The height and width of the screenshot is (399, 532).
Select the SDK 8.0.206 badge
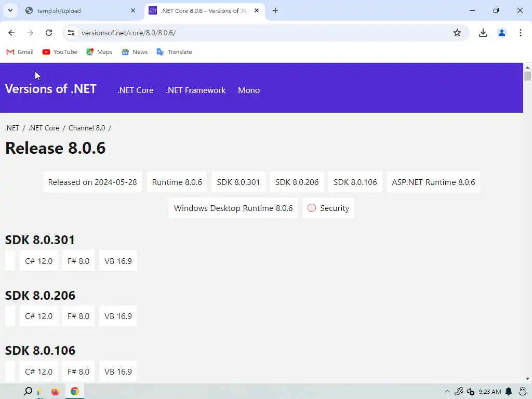[x=297, y=182]
